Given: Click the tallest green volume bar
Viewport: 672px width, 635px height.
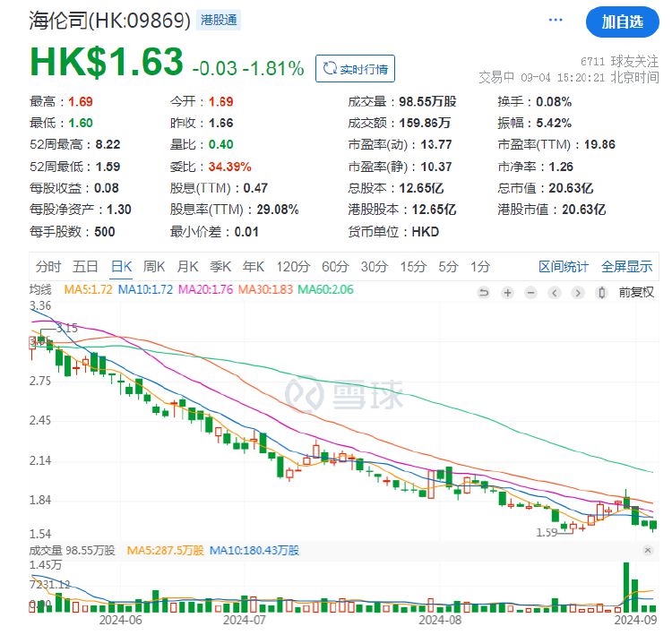Looking at the screenshot, I should 625,587.
